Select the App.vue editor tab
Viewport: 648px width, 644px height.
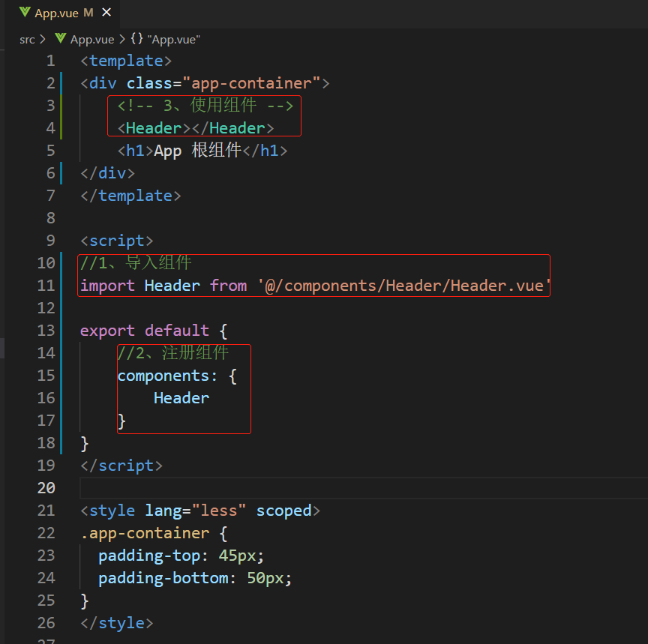click(x=63, y=13)
